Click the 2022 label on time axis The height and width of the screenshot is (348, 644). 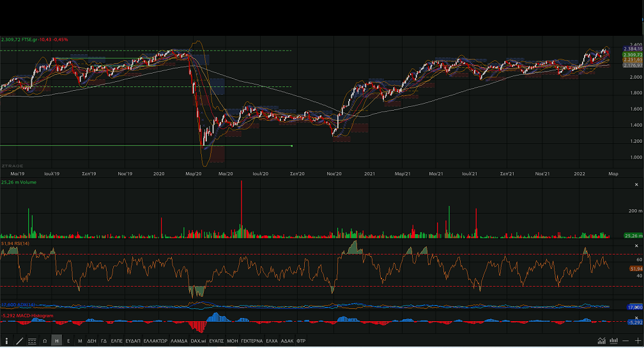click(x=579, y=173)
